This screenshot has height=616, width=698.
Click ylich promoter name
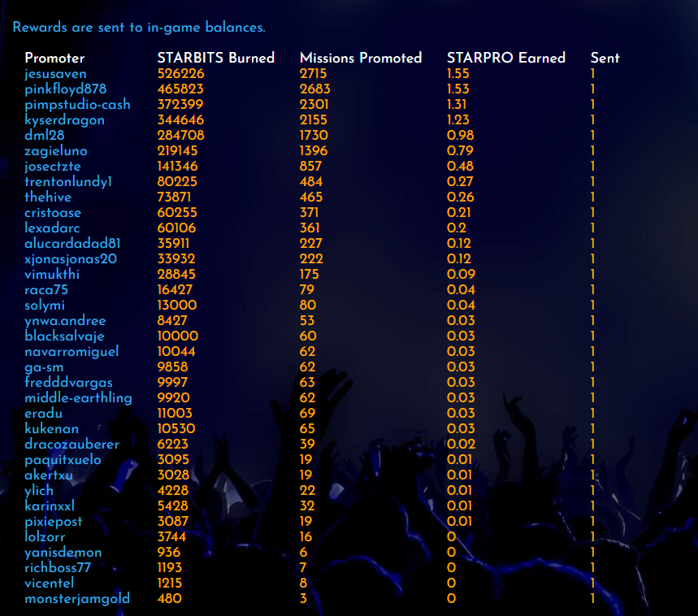coord(39,491)
